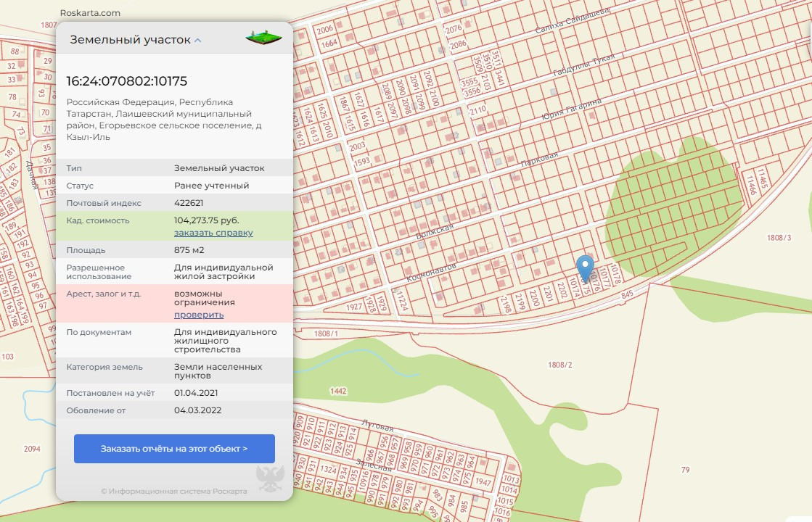This screenshot has height=522, width=812.
Task: Select parcel 1808/3 on the map
Action: coord(779,238)
